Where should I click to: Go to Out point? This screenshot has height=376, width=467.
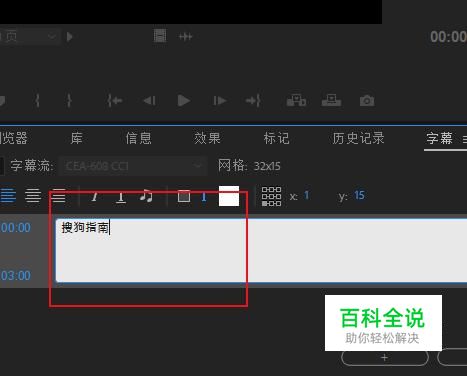253,100
